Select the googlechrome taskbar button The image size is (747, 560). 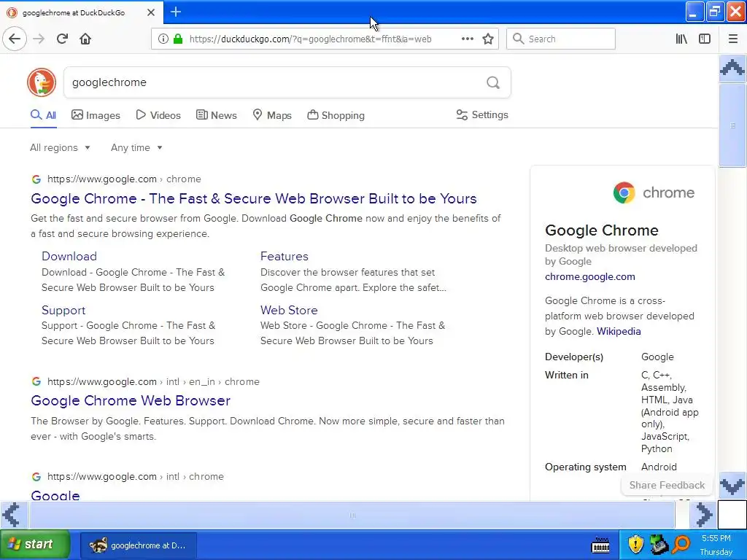coord(138,545)
